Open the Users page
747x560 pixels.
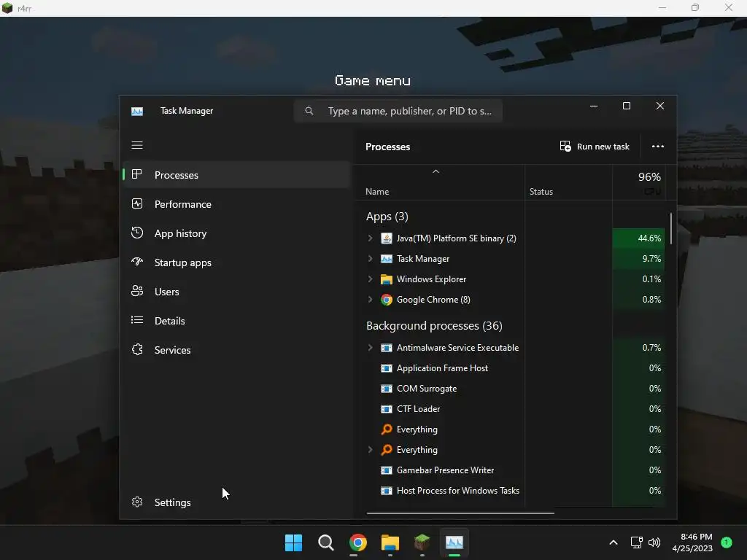237,292
